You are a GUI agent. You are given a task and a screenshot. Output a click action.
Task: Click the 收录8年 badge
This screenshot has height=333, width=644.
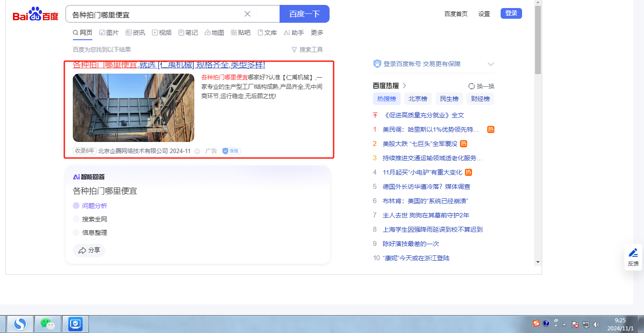(84, 151)
